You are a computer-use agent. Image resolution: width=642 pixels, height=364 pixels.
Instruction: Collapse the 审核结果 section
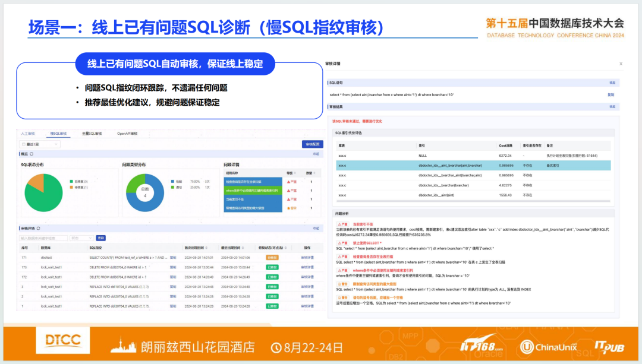612,107
